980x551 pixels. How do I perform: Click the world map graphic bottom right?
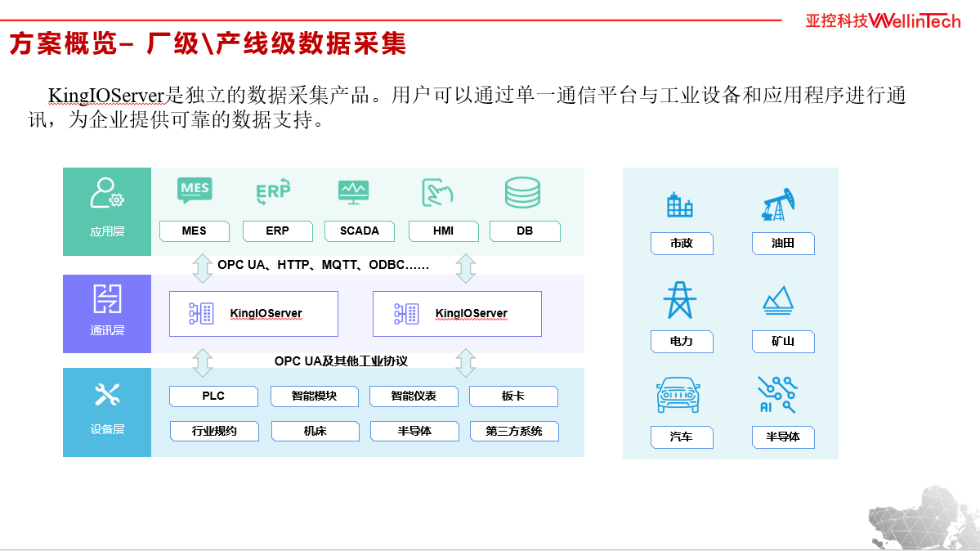click(x=924, y=517)
